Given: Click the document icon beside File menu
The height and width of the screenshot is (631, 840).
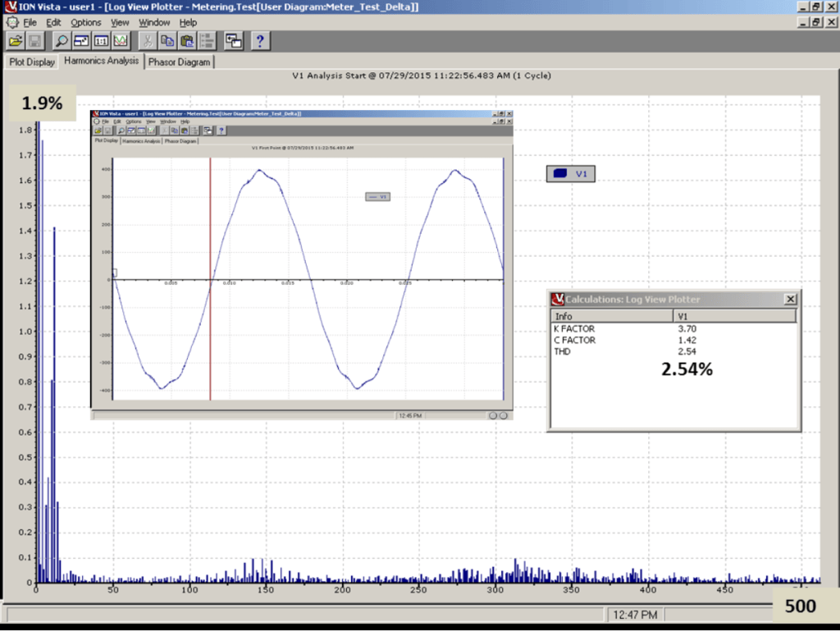Looking at the screenshot, I should pyautogui.click(x=12, y=22).
